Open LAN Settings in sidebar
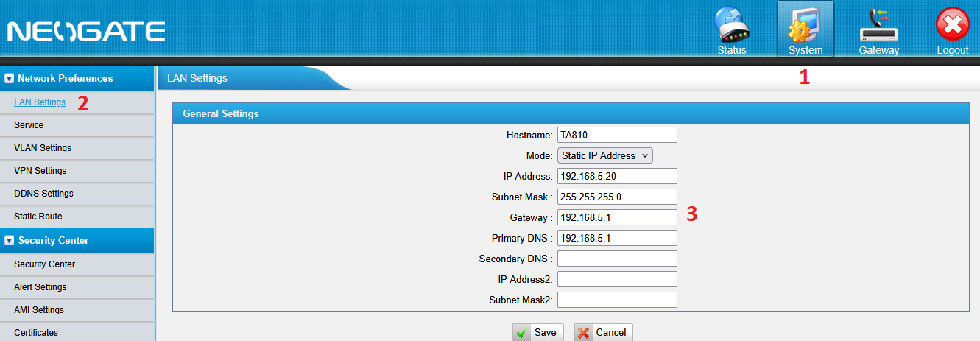Image resolution: width=980 pixels, height=341 pixels. [x=40, y=102]
